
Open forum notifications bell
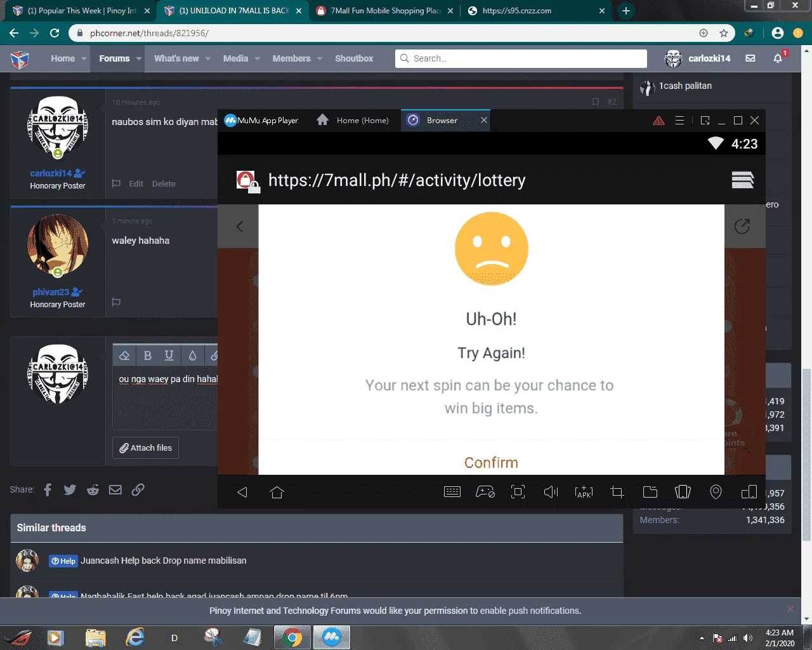(x=778, y=58)
